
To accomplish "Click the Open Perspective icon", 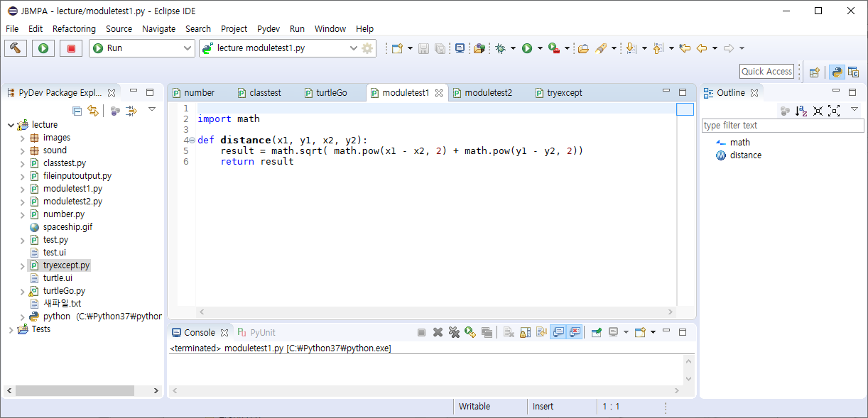I will coord(815,72).
